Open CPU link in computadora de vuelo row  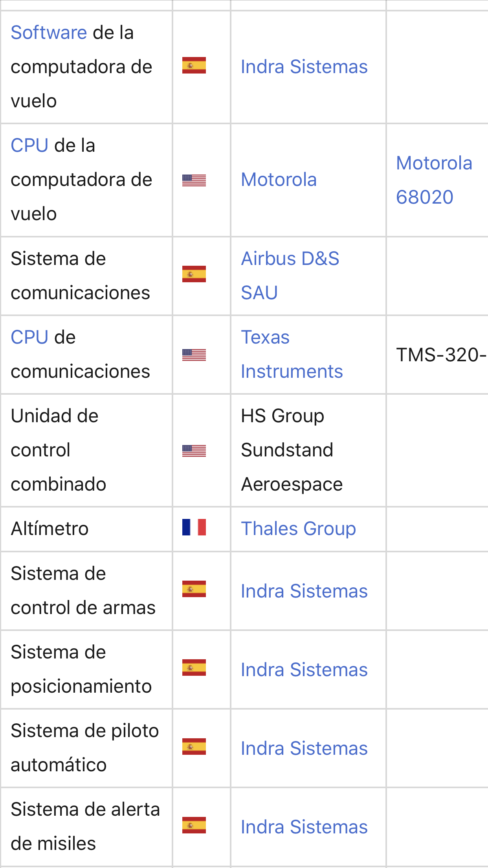click(29, 145)
